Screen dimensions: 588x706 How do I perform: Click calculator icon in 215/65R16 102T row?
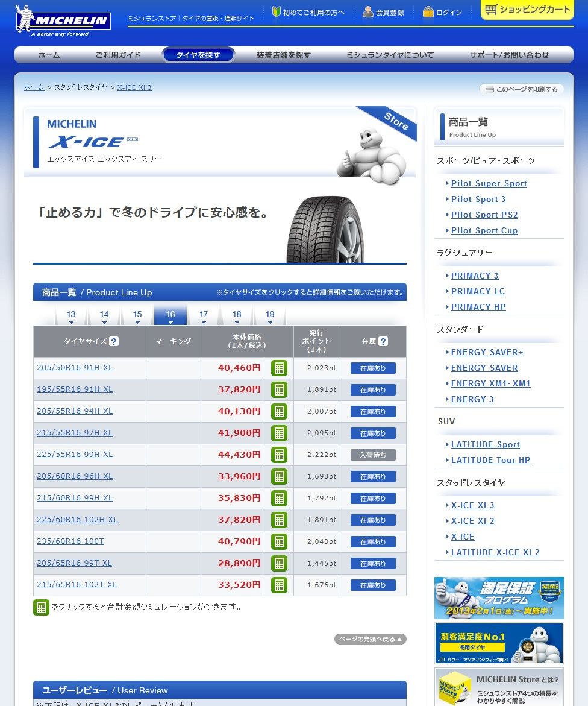[x=278, y=585]
